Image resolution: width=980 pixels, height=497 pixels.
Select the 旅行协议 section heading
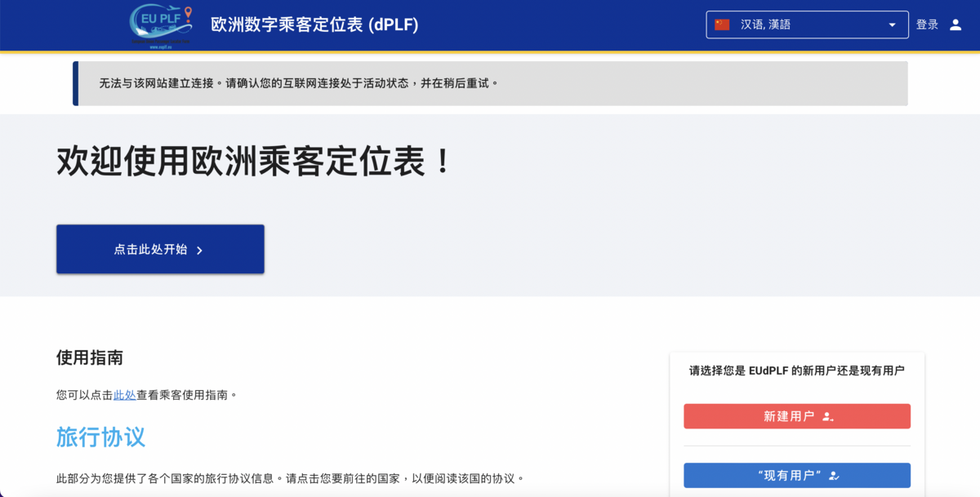click(x=100, y=437)
